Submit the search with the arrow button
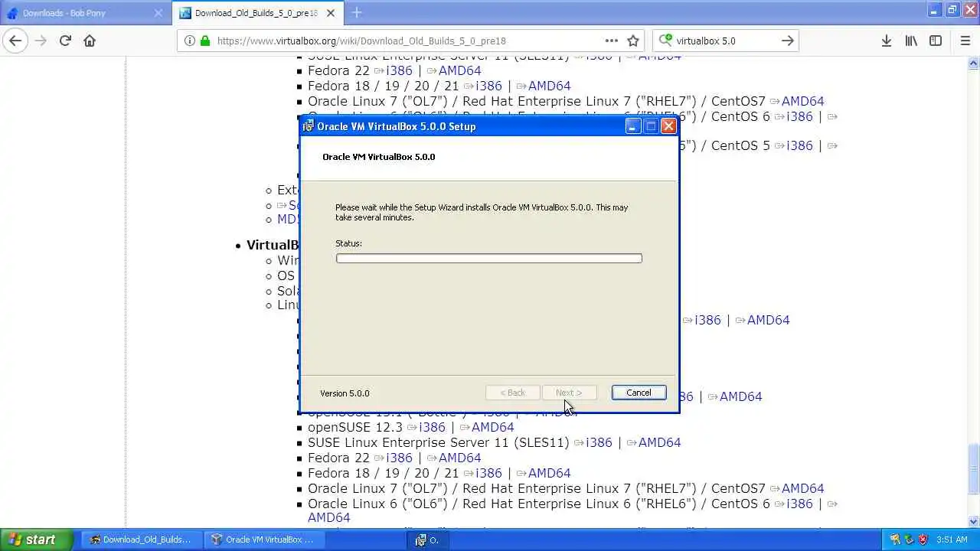 [787, 41]
